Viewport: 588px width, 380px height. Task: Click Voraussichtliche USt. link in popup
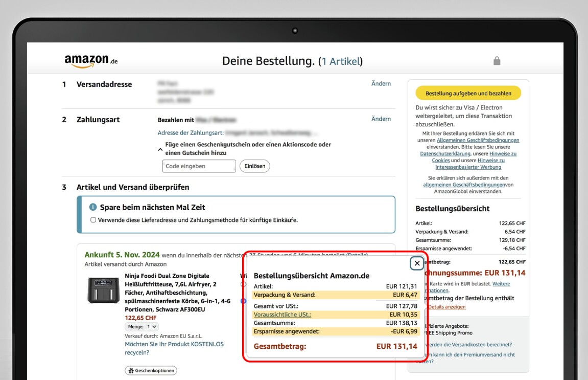pyautogui.click(x=282, y=315)
